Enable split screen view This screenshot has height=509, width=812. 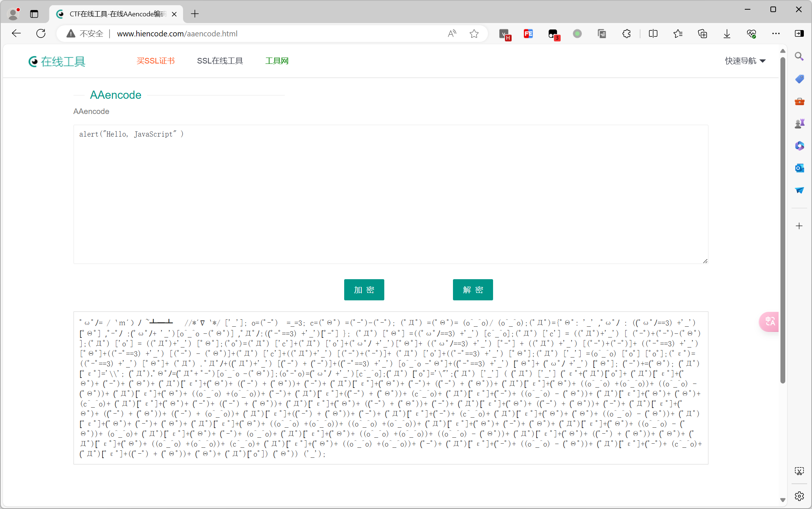[653, 33]
